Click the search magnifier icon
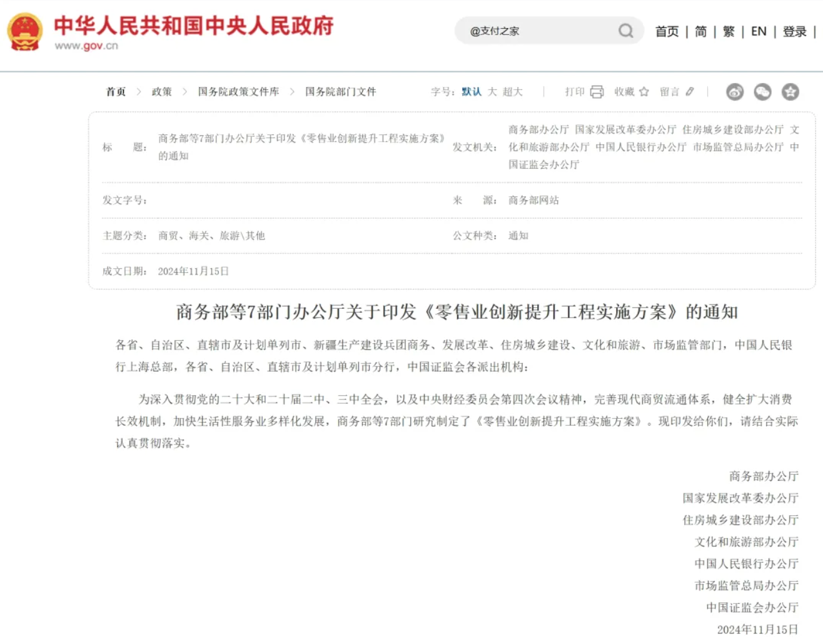Image resolution: width=823 pixels, height=644 pixels. point(625,31)
